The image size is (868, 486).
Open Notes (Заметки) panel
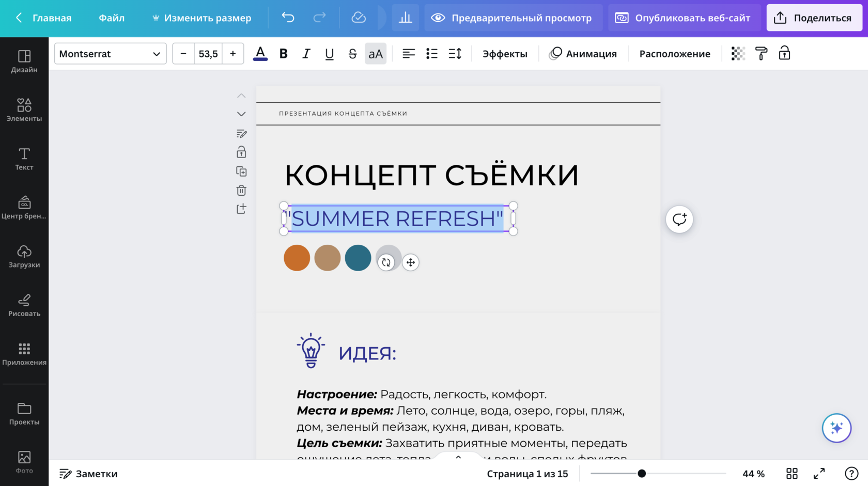point(88,474)
